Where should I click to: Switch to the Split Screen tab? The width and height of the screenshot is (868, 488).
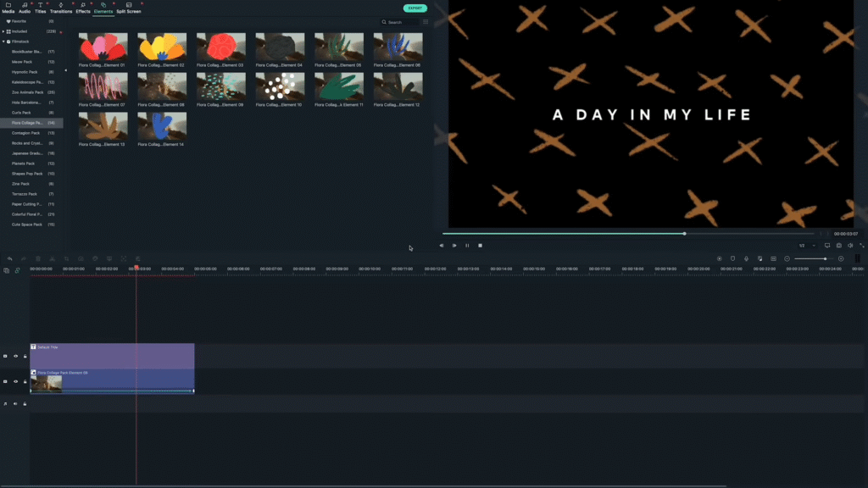click(129, 8)
